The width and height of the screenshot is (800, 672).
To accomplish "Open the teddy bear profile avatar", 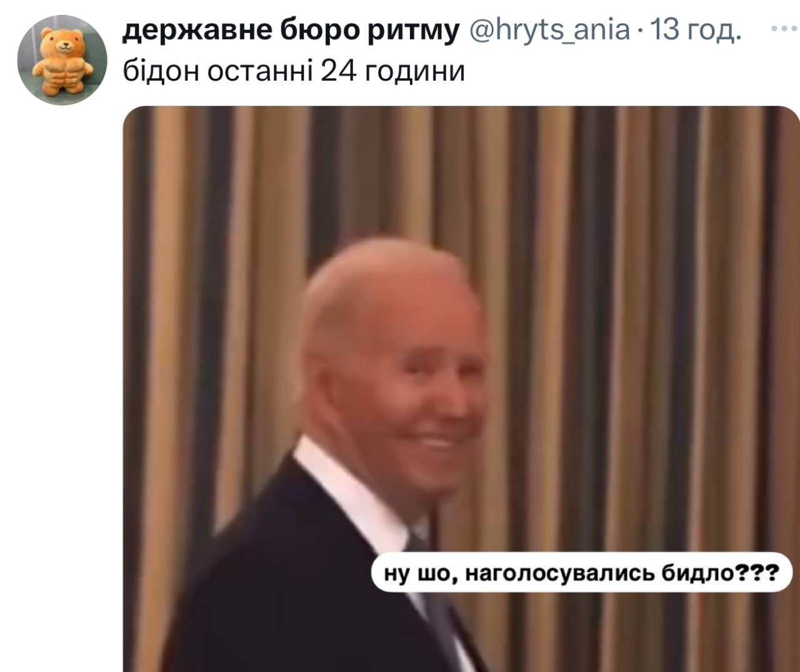I will coord(62,61).
